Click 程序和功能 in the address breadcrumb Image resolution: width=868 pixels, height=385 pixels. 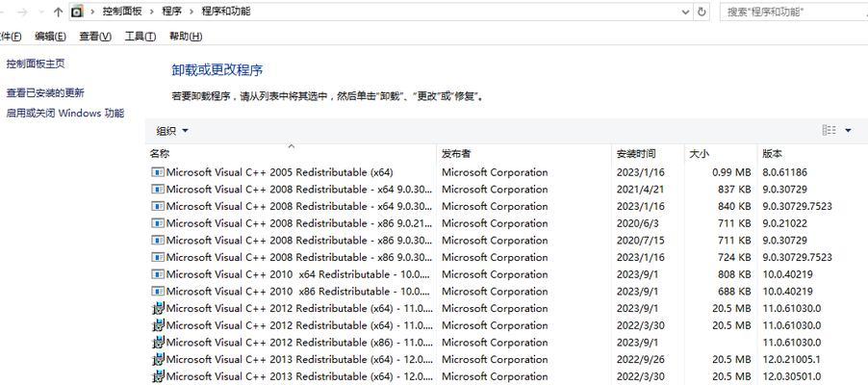pyautogui.click(x=226, y=12)
